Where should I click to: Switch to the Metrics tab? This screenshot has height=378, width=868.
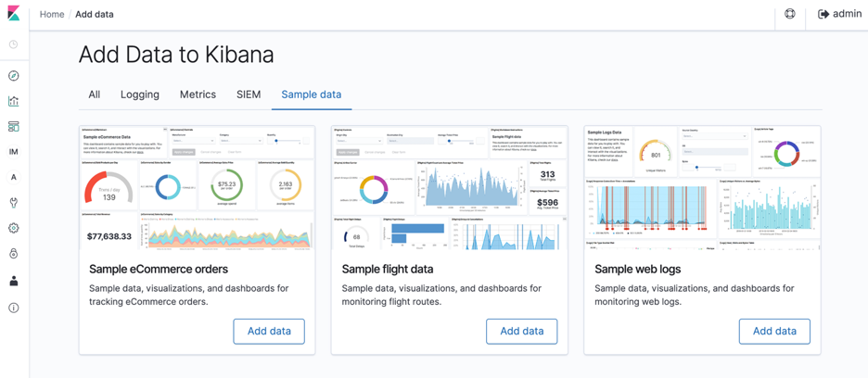point(198,94)
